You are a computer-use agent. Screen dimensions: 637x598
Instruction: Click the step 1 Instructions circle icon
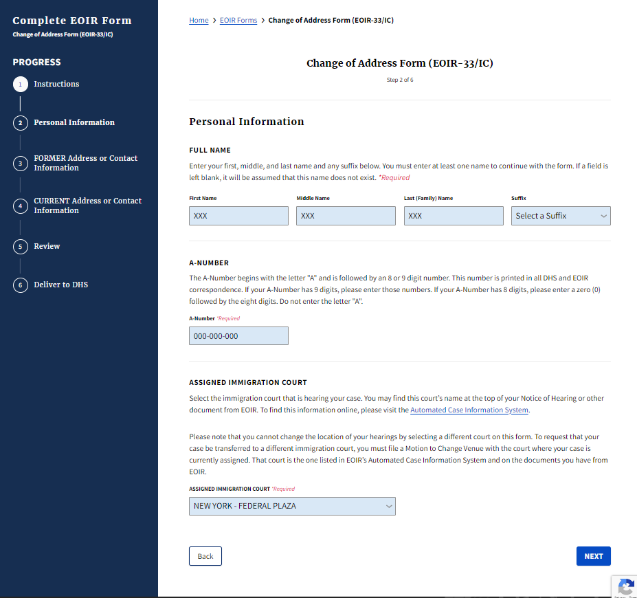point(19,85)
